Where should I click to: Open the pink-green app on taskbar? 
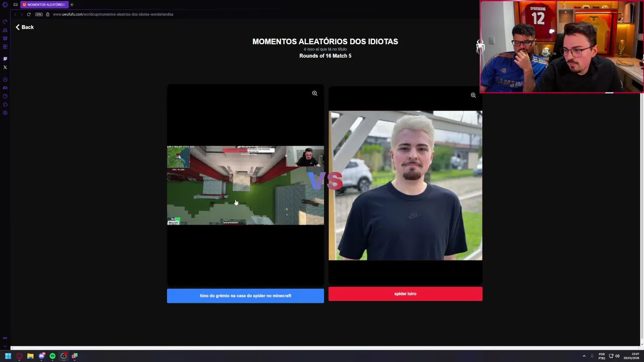tap(74, 356)
